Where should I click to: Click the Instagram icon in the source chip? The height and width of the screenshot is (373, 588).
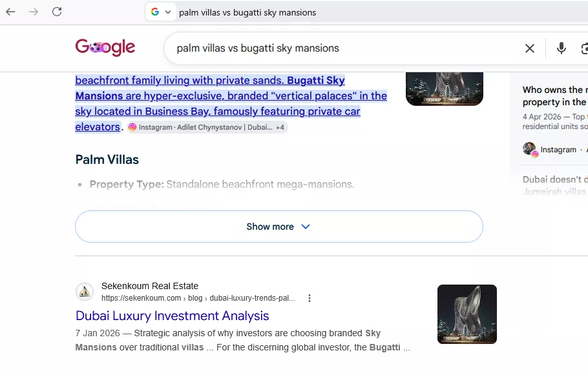132,127
